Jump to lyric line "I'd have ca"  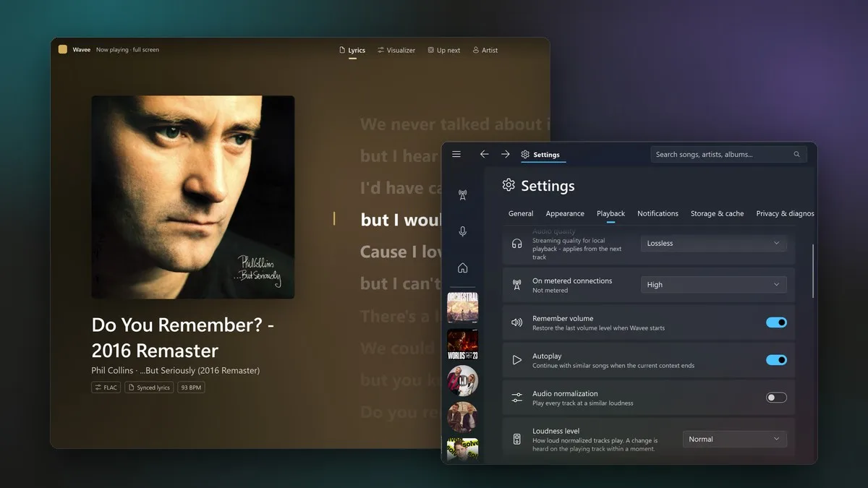(401, 188)
